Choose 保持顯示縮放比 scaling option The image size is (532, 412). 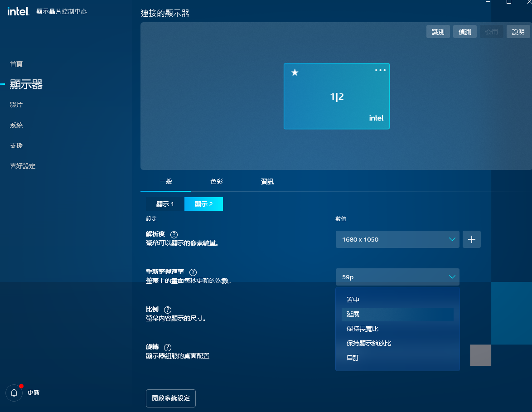[397, 344]
